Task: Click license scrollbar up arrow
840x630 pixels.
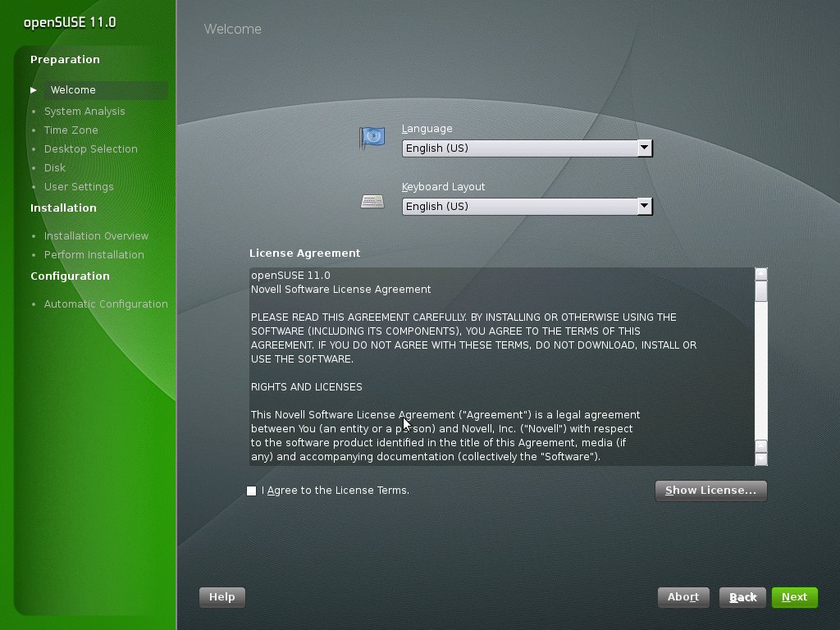Action: [760, 274]
